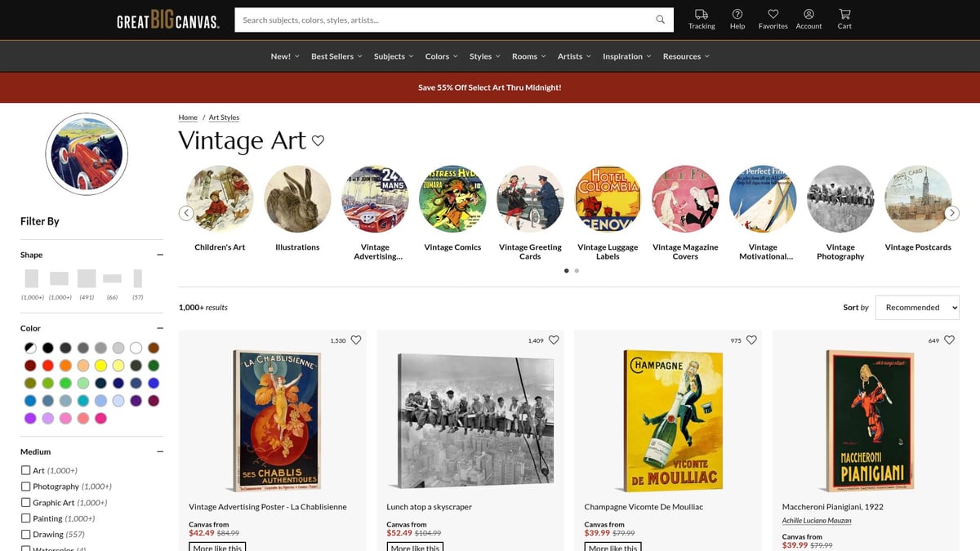
Task: Click More like this under Lunch atop a skyscraper
Action: coord(415,547)
